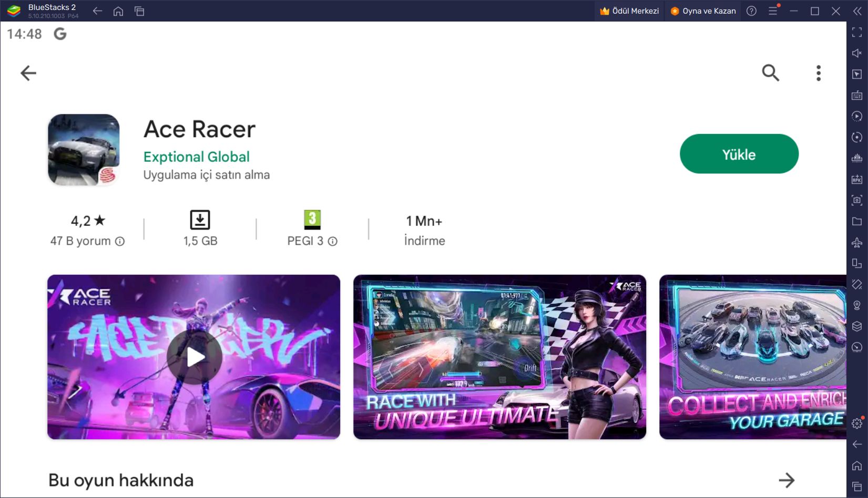868x498 pixels.
Task: Click the 1,5 GB download size
Action: pyautogui.click(x=200, y=241)
